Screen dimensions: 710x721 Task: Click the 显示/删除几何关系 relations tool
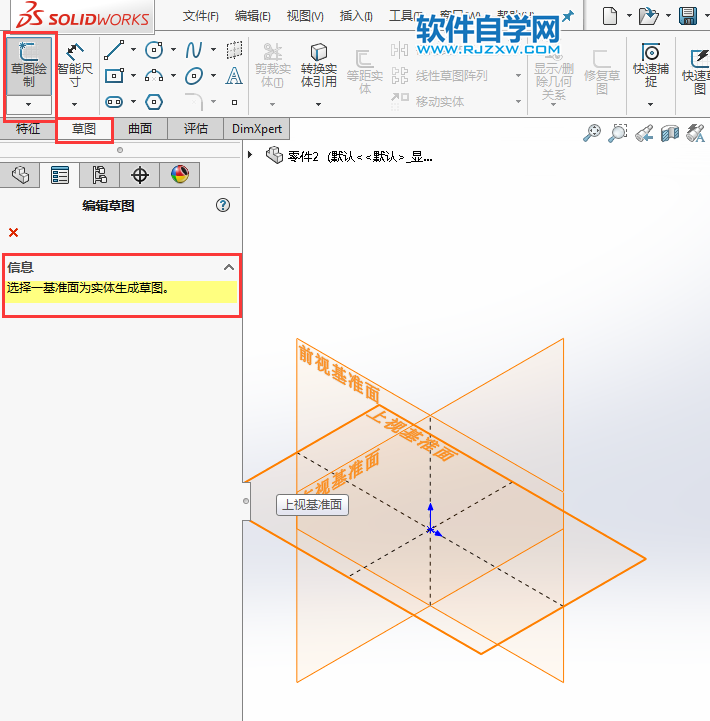[553, 76]
